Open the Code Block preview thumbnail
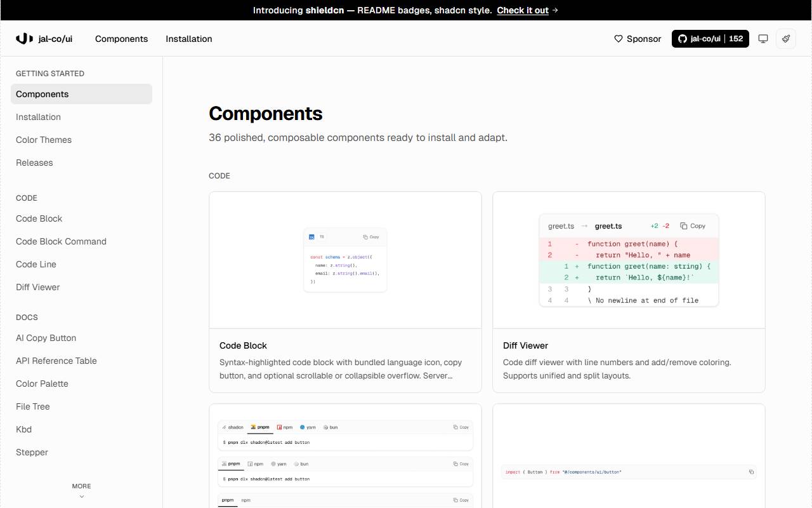This screenshot has height=508, width=812. [x=345, y=260]
